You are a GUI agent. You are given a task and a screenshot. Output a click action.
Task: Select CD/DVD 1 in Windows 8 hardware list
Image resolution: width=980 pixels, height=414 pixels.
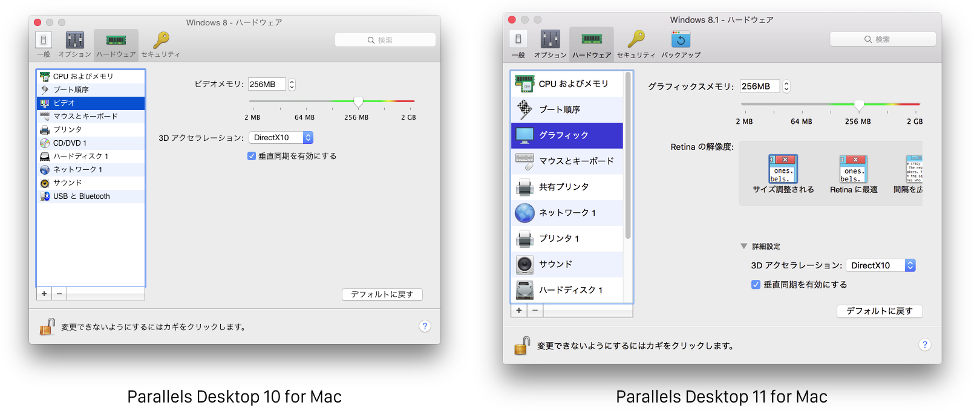coord(91,143)
